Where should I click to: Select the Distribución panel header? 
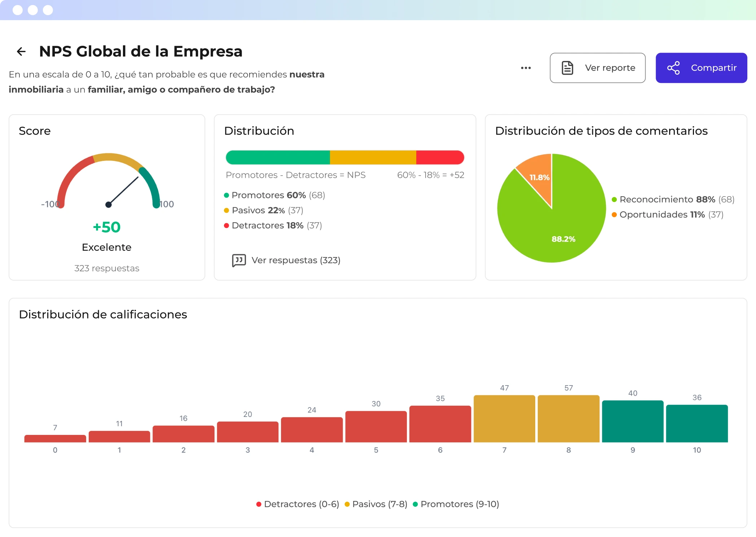coord(259,131)
